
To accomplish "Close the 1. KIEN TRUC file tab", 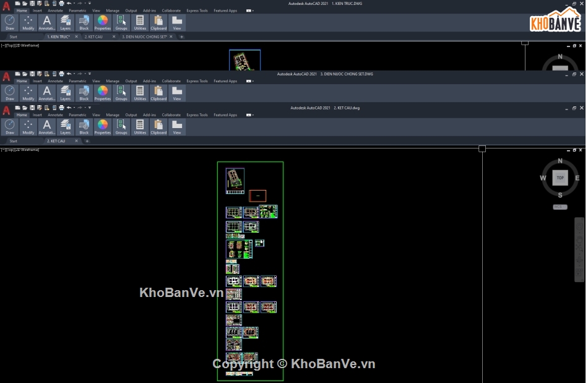I will click(77, 37).
